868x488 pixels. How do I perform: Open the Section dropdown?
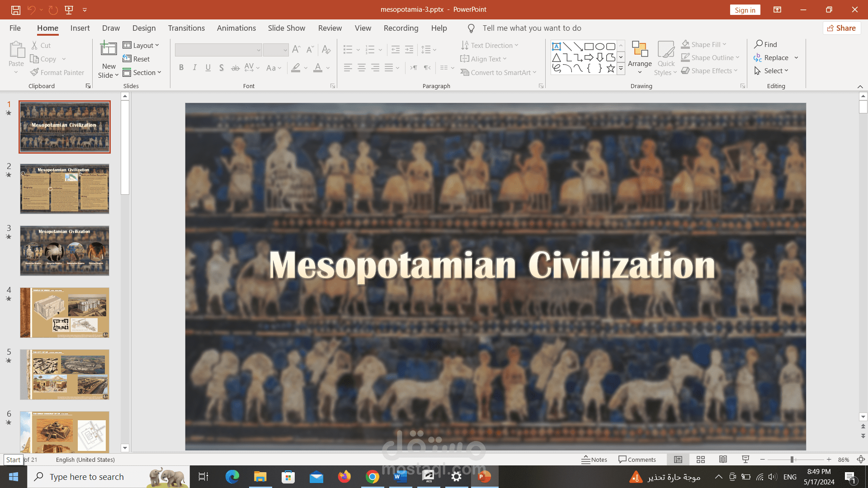tap(142, 72)
